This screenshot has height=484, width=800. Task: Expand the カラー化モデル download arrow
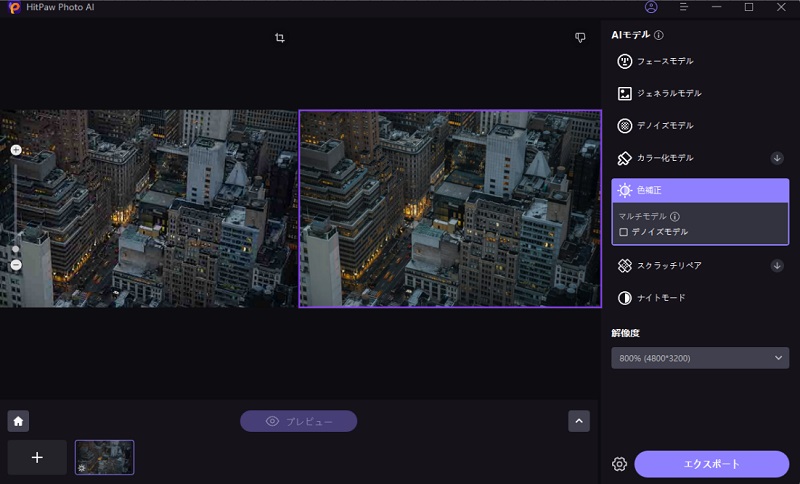(777, 158)
